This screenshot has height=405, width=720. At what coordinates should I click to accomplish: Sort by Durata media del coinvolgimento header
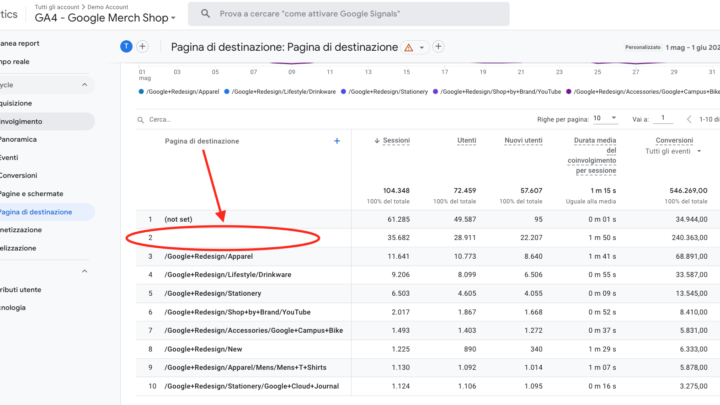(592, 155)
